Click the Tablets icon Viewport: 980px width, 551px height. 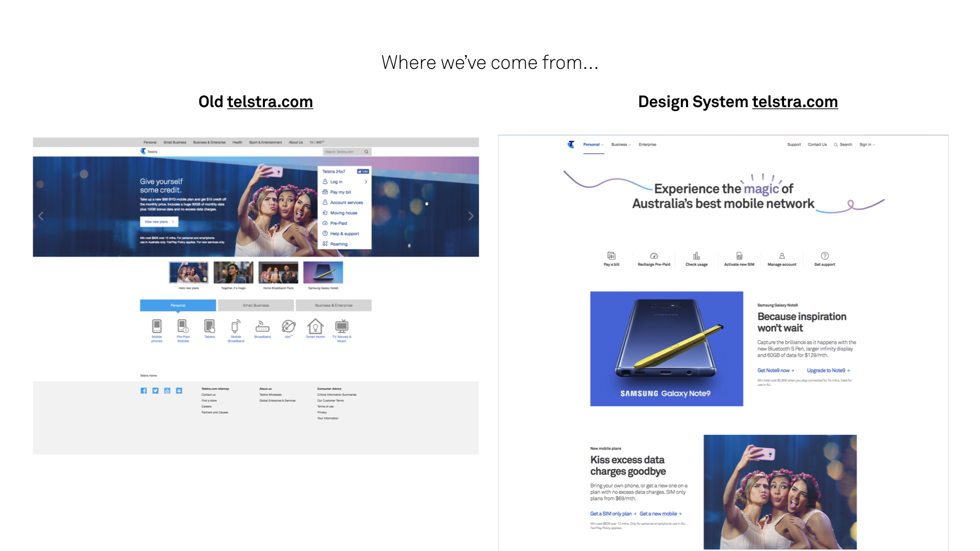(x=210, y=326)
